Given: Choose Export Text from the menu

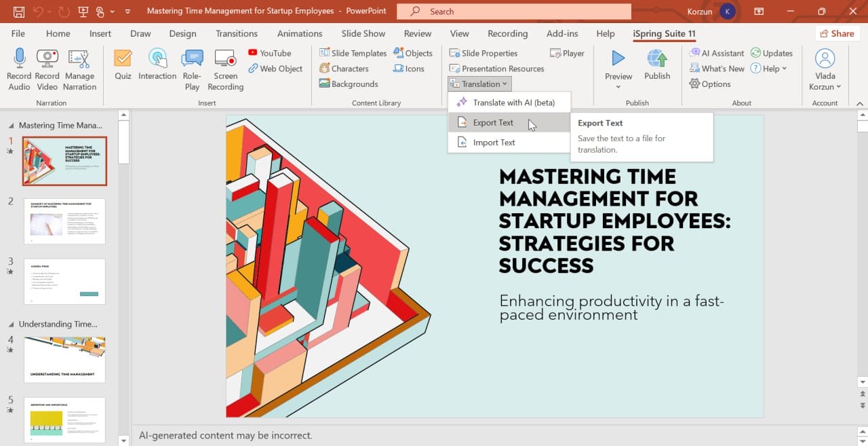Looking at the screenshot, I should coord(493,123).
